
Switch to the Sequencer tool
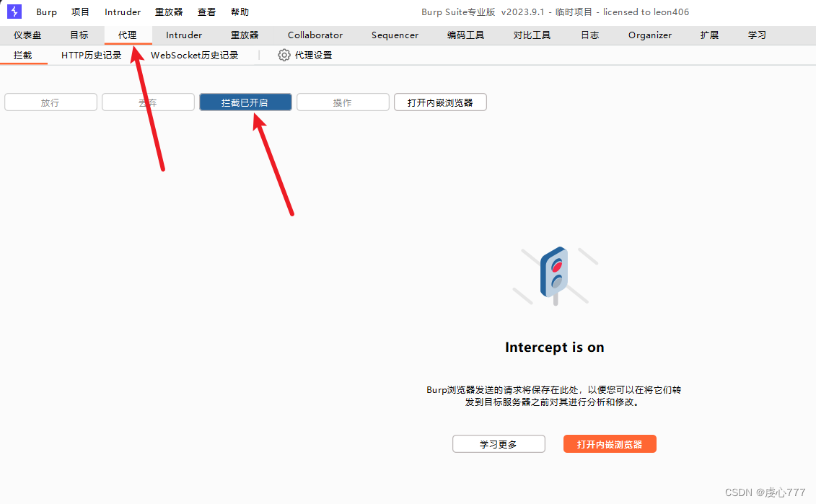(394, 35)
